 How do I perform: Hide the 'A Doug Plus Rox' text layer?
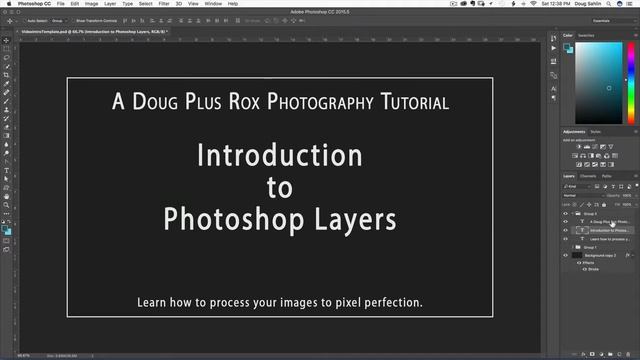(566, 222)
